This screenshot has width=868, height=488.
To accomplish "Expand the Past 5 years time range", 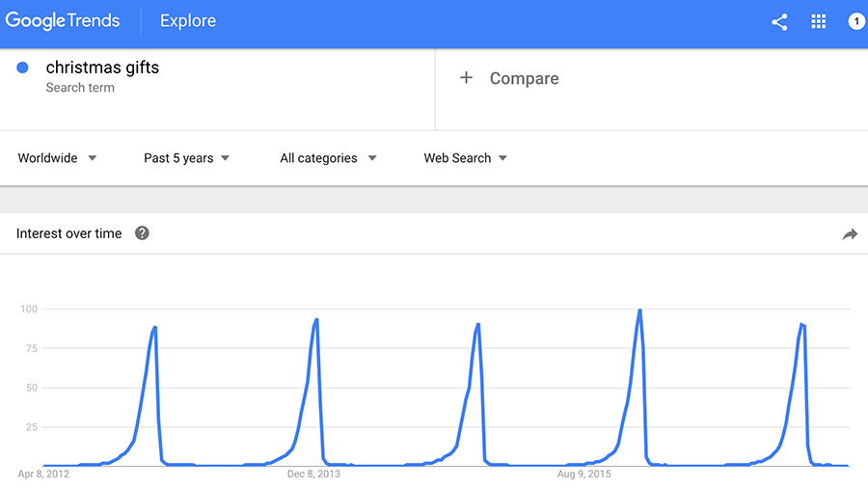I will tap(186, 158).
